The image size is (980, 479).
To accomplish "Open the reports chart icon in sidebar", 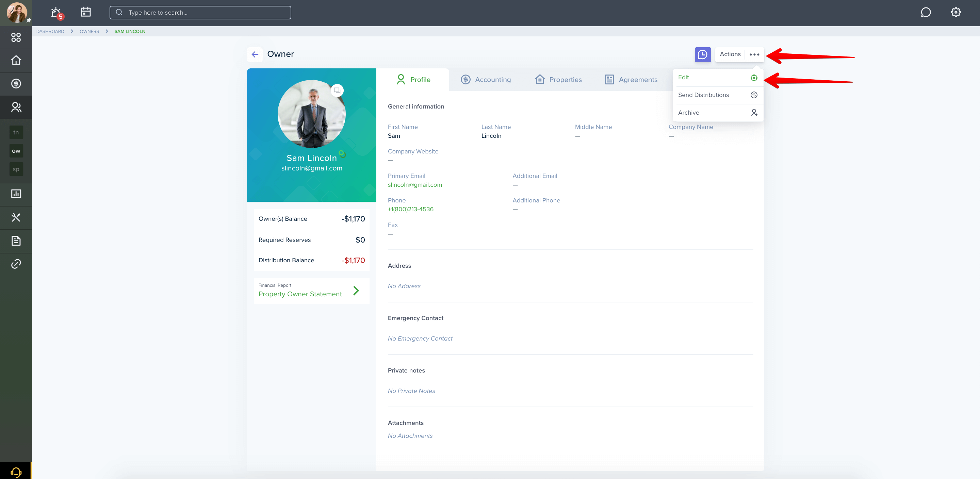I will (x=16, y=194).
